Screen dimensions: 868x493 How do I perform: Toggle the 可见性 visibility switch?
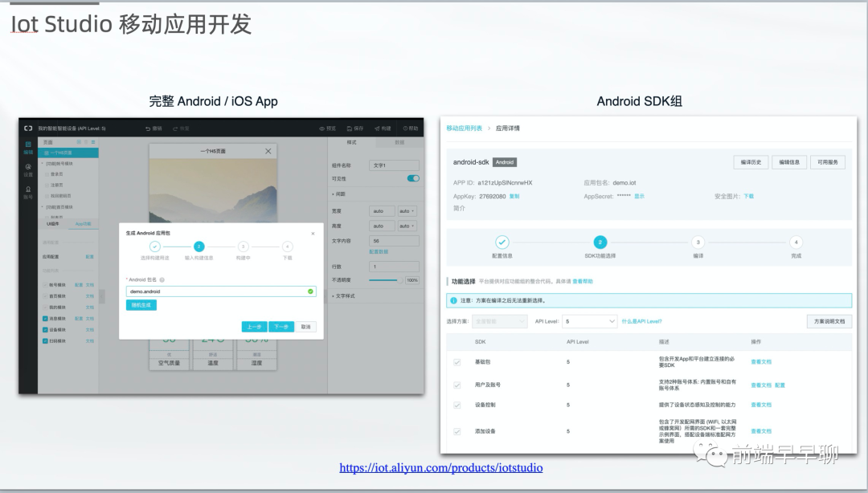coord(413,178)
